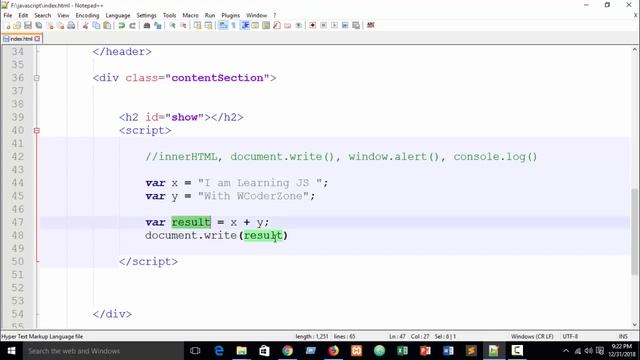Click the New file toolbar icon

click(x=7, y=25)
